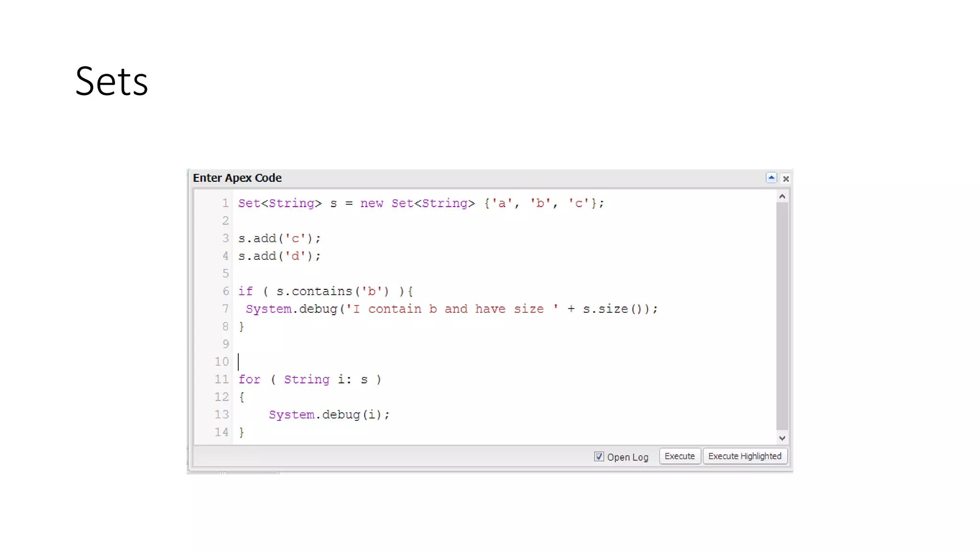Viewport: 980px width, 551px height.
Task: Close the Enter Apex Code window
Action: (x=786, y=179)
